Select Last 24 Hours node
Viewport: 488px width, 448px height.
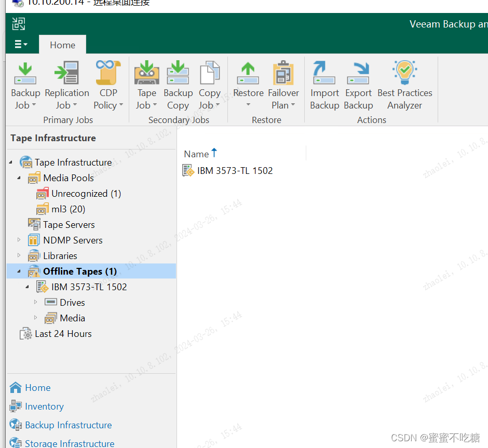[x=63, y=333]
